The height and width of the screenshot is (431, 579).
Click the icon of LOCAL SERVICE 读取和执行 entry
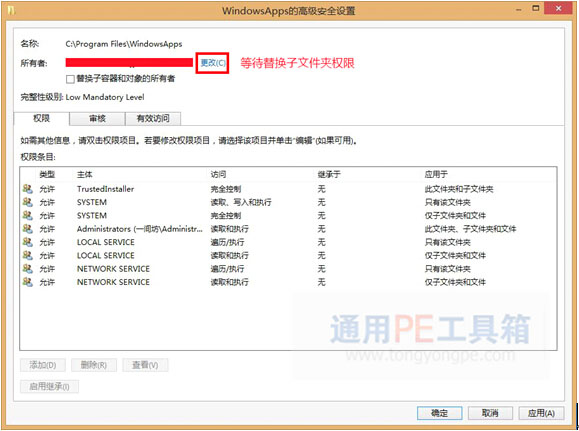[x=27, y=255]
